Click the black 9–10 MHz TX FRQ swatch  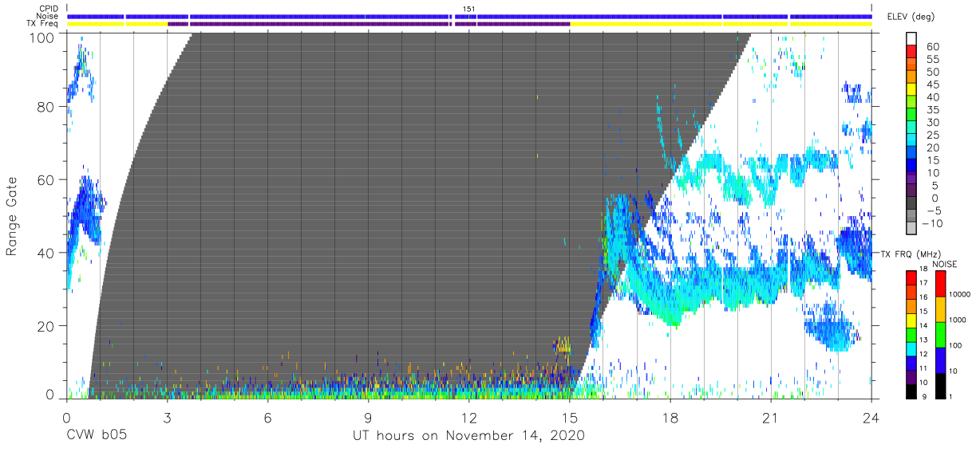pyautogui.click(x=913, y=390)
